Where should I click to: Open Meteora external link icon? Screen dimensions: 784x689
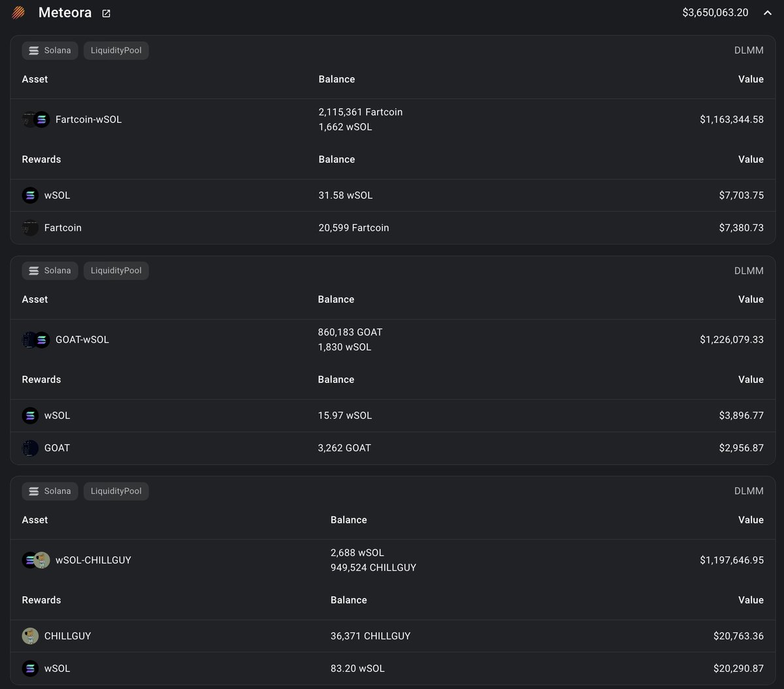point(106,13)
